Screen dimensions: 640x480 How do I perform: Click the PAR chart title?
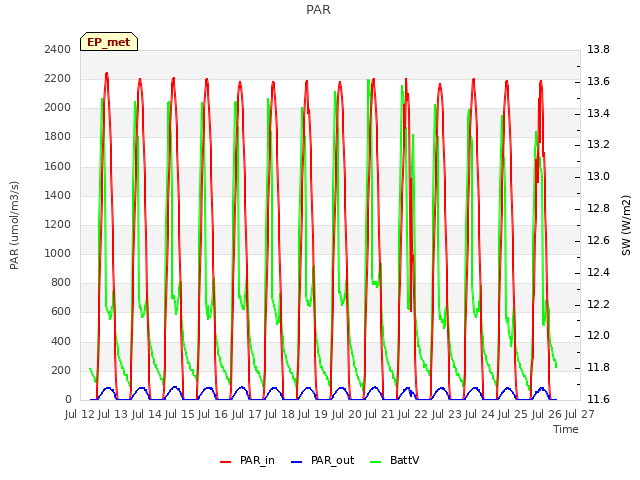318,9
